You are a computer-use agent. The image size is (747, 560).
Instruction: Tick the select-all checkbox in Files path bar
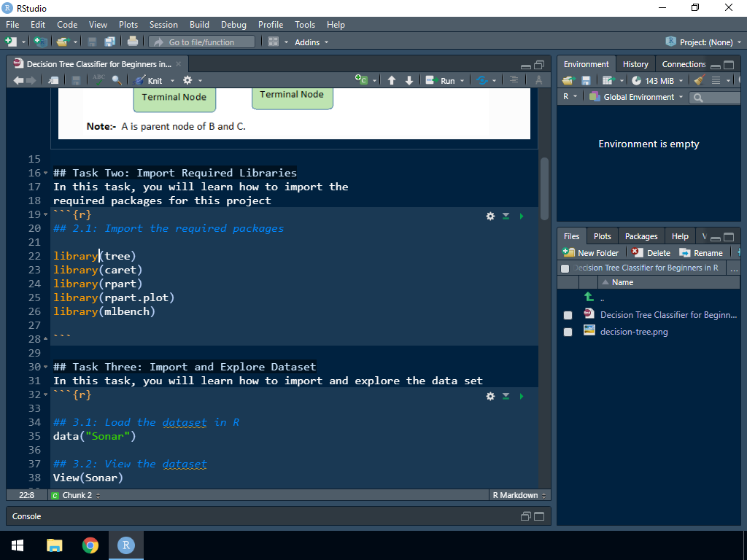point(565,268)
